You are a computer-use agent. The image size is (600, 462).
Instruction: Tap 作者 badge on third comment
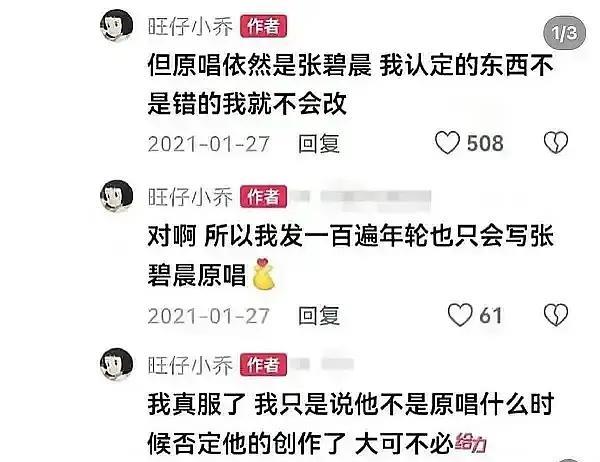pyautogui.click(x=263, y=365)
